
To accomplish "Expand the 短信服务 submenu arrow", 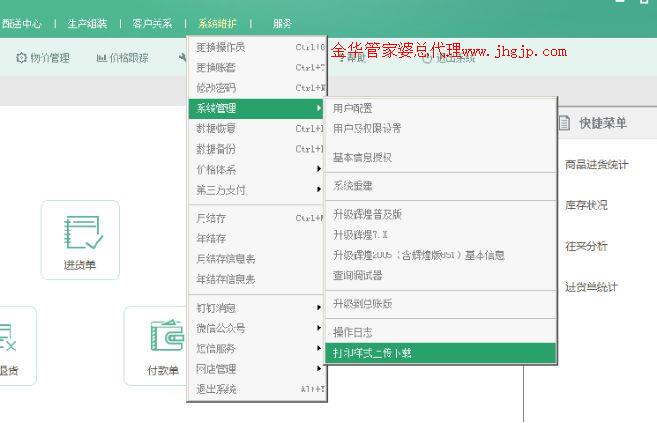I will [319, 348].
